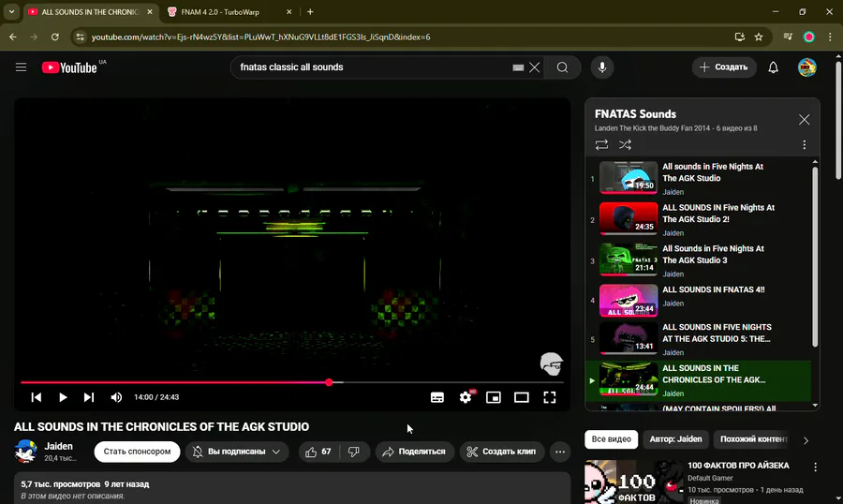This screenshot has width=843, height=504.
Task: Open the YouTube guide hamburger menu
Action: click(21, 67)
